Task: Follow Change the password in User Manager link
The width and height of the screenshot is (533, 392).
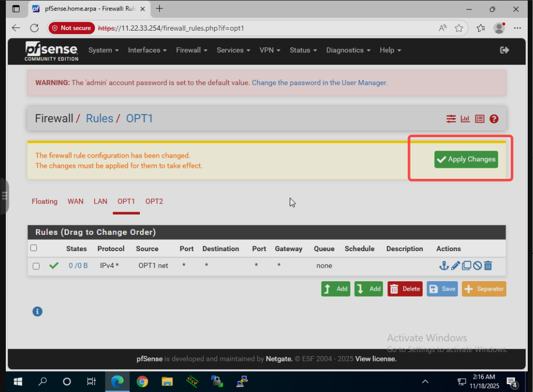Action: (319, 83)
